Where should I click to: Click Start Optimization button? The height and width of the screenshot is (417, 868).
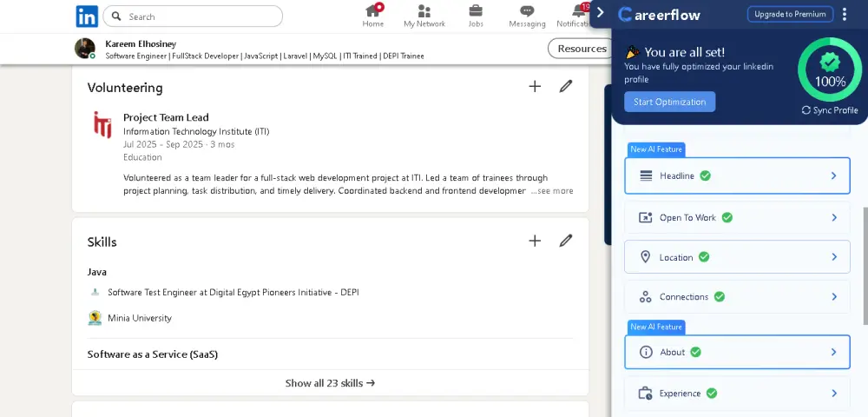point(670,102)
